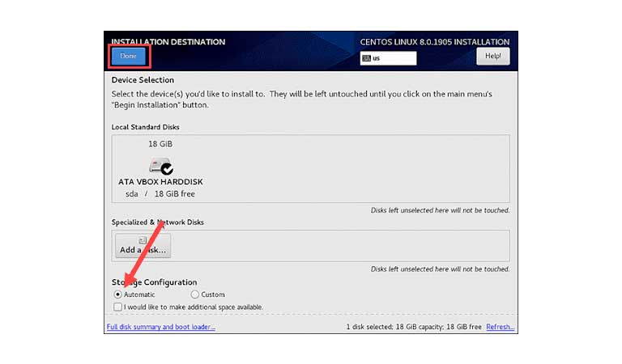Click the keyboard layout icon beside us
This screenshot has width=622, height=364.
pyautogui.click(x=366, y=58)
